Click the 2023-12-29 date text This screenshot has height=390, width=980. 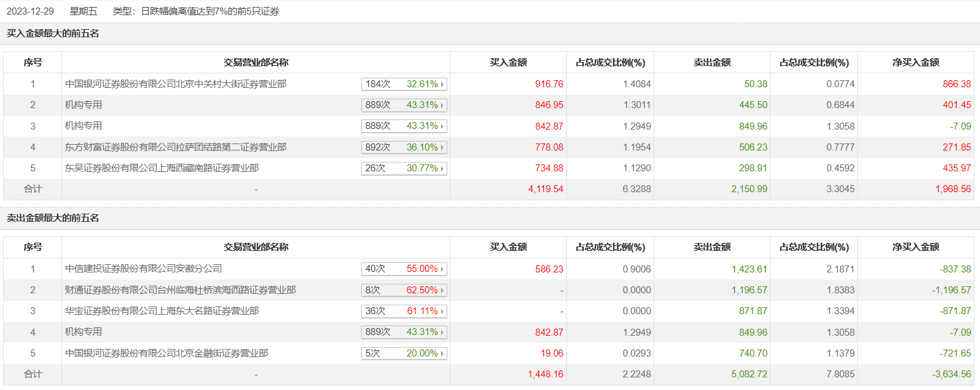(31, 11)
